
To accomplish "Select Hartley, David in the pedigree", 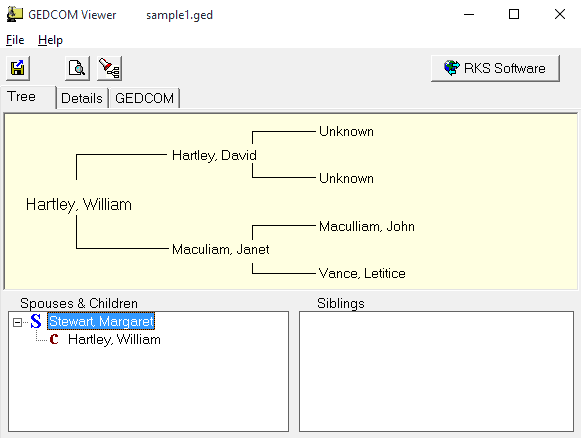I will point(214,155).
